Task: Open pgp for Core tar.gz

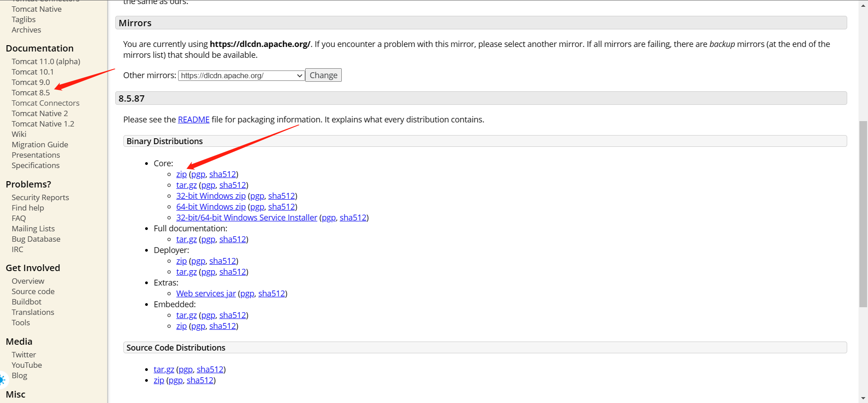Action: pos(208,185)
